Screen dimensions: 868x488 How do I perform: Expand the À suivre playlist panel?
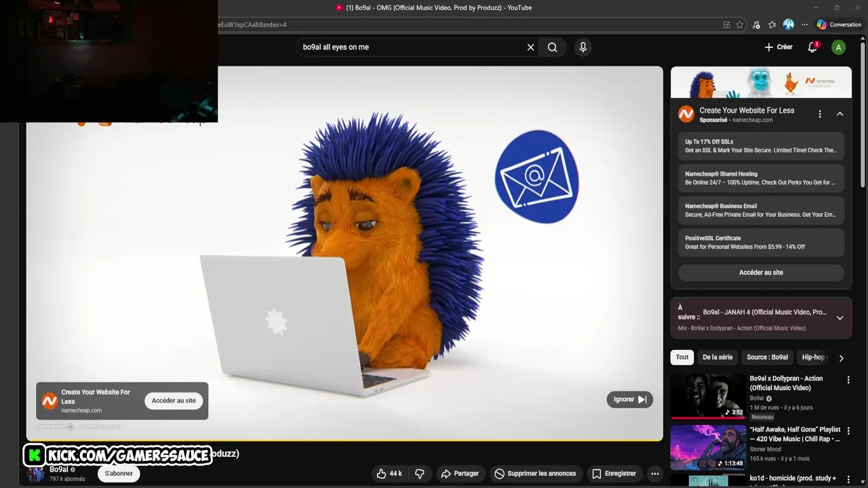840,318
